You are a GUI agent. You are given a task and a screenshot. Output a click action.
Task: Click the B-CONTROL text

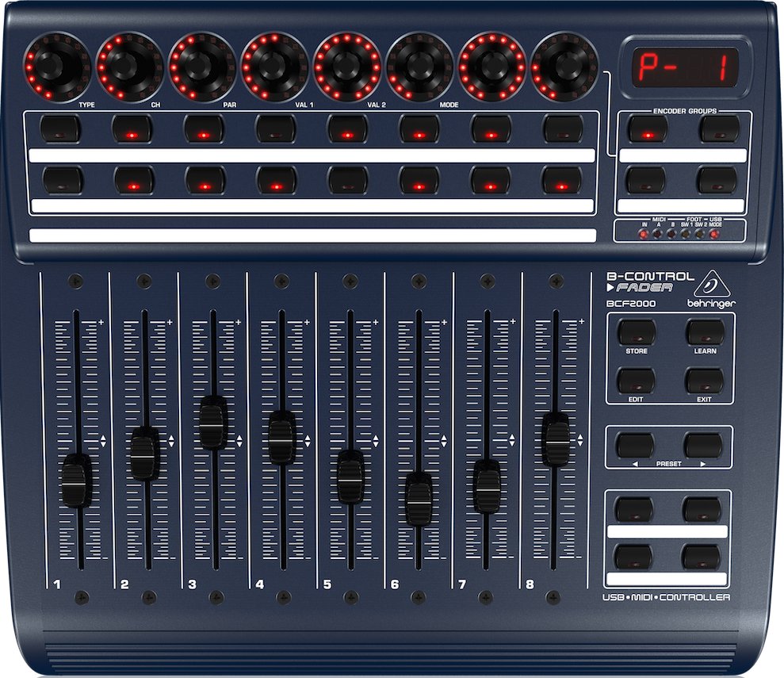pyautogui.click(x=651, y=276)
